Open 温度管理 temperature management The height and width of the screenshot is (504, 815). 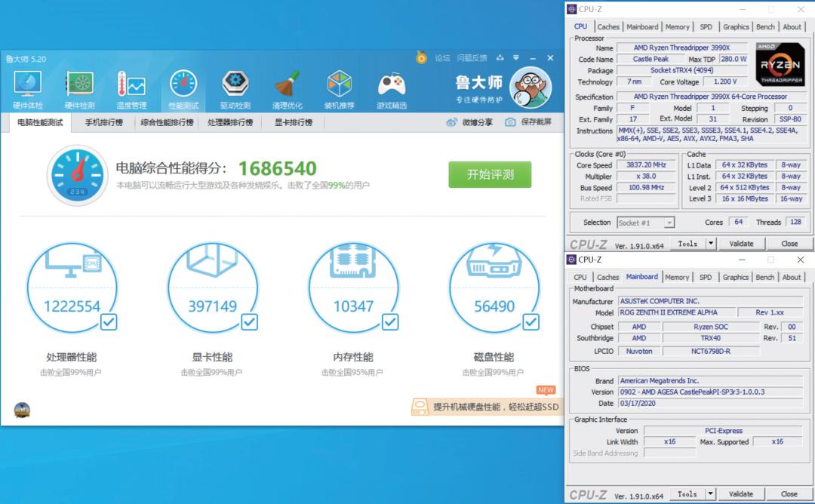click(131, 86)
